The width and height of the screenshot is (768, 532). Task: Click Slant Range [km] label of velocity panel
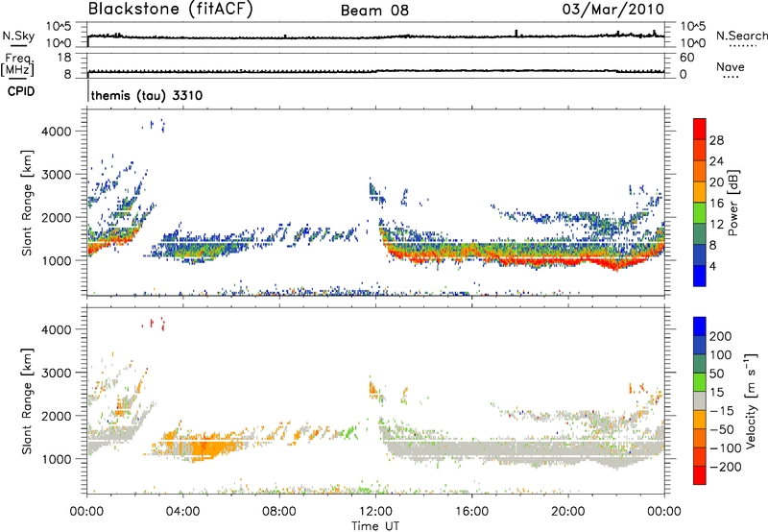pyautogui.click(x=27, y=401)
